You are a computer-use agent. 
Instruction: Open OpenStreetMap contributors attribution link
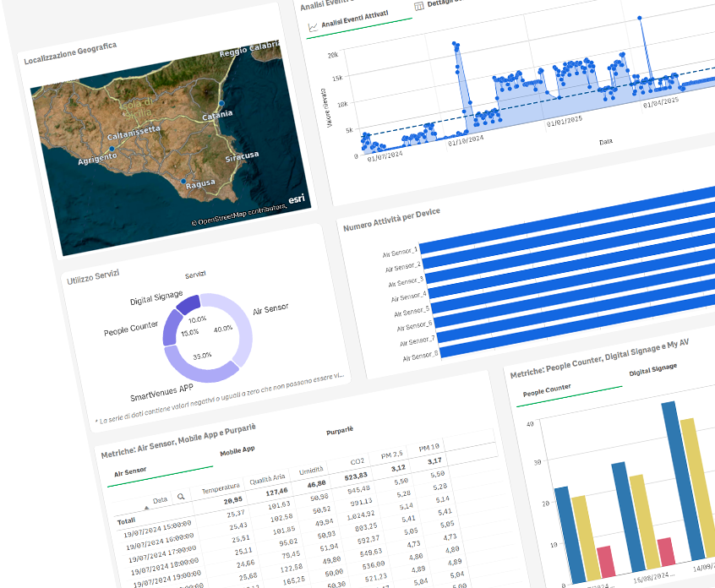coord(238,215)
